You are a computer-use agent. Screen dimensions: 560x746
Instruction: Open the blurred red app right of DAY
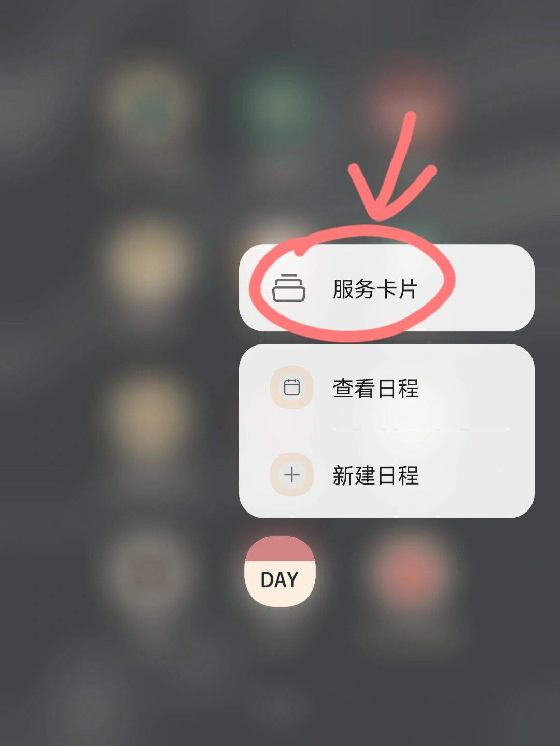[411, 571]
